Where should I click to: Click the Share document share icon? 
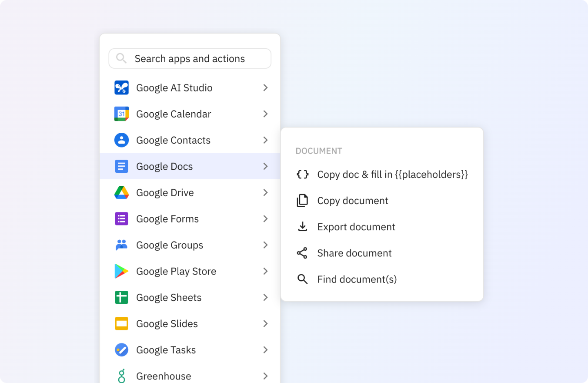click(302, 253)
